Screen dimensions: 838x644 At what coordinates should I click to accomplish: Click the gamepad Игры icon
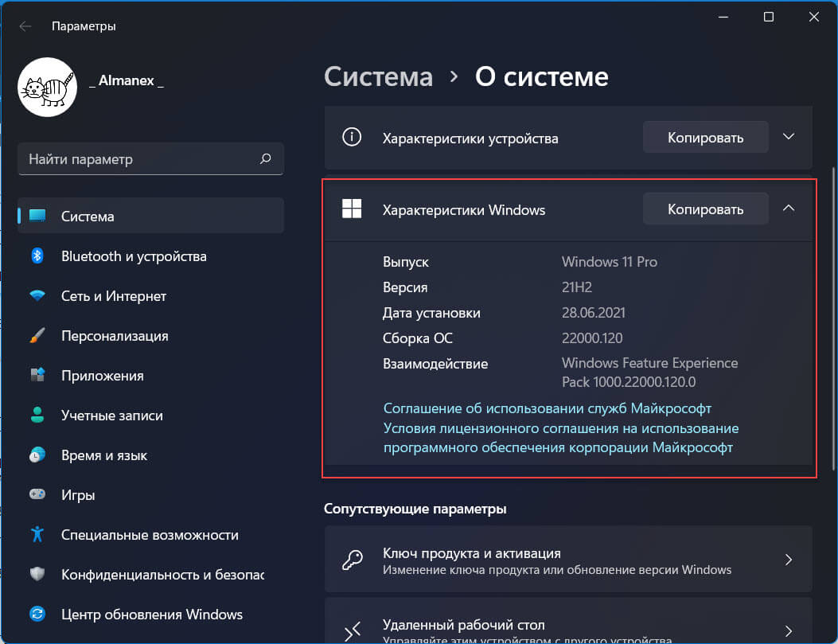point(37,494)
